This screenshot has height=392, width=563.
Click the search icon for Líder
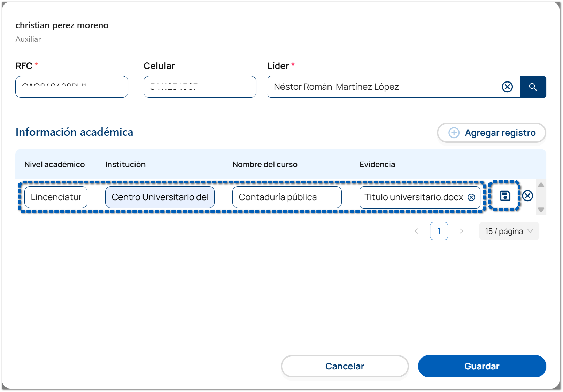pos(532,87)
